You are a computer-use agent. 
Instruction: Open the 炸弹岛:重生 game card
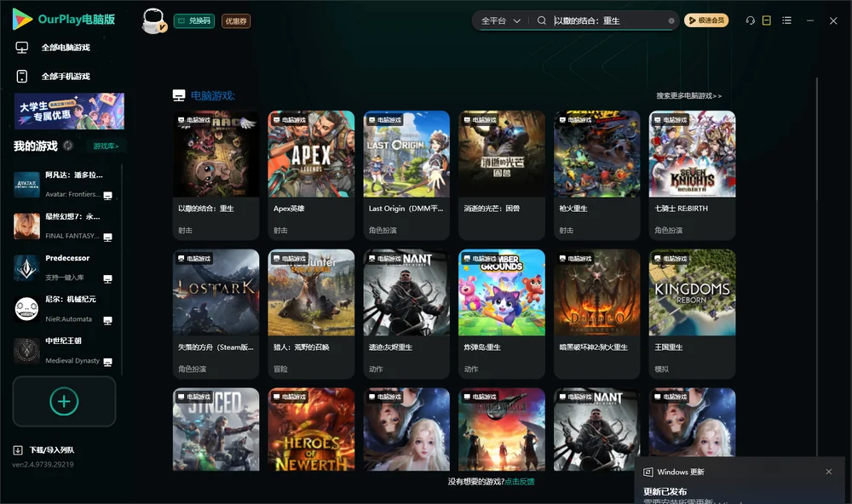502,314
